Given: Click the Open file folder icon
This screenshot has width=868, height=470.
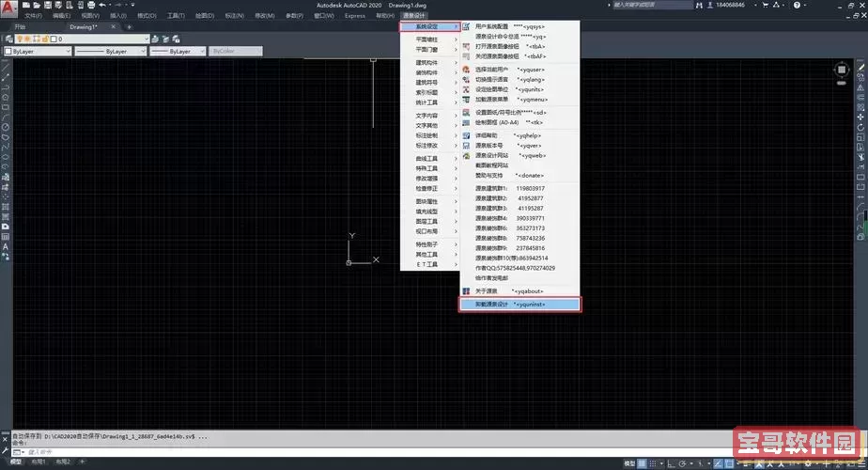Looking at the screenshot, I should pyautogui.click(x=37, y=5).
